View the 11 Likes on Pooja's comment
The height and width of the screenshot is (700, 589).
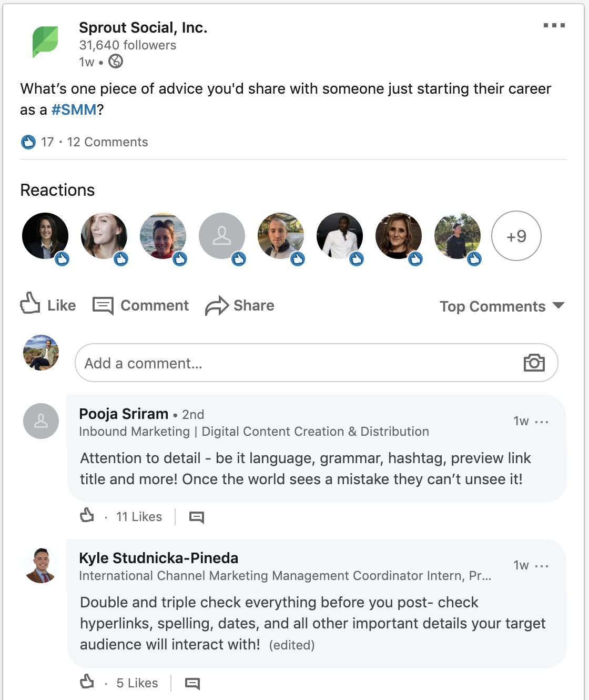pos(139,517)
